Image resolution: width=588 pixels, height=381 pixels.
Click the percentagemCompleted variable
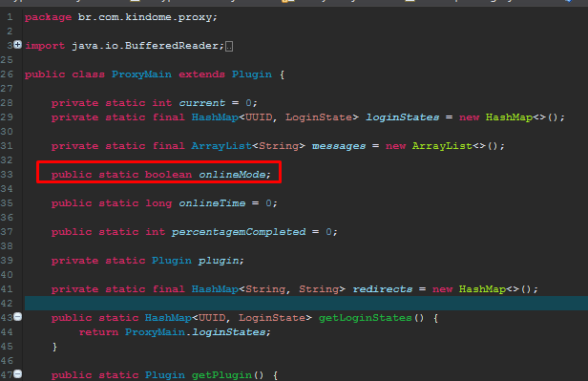pos(239,232)
